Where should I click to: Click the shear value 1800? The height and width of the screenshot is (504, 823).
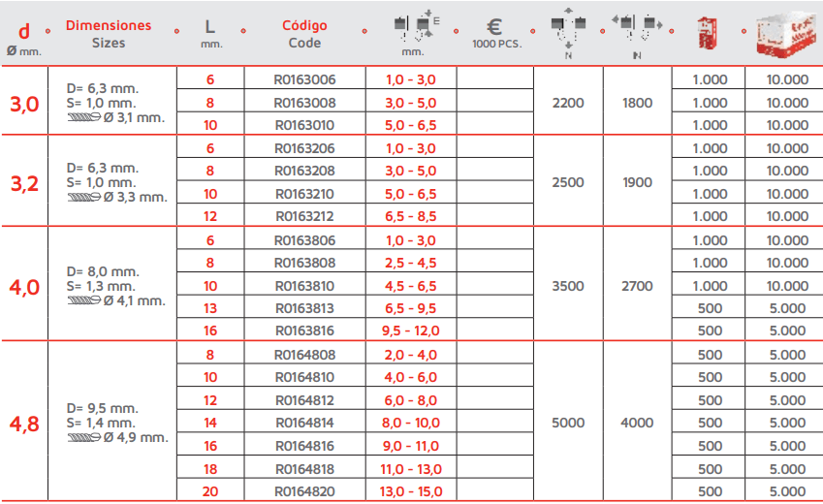click(x=637, y=103)
